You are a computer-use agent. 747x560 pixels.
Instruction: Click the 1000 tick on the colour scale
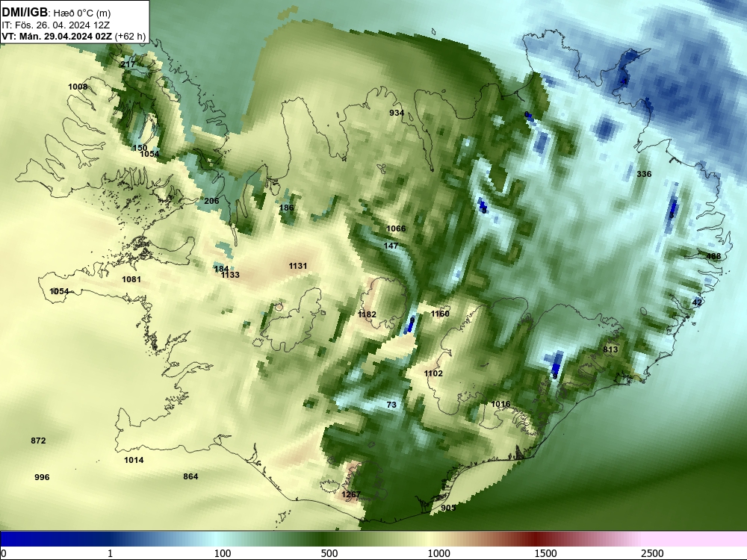click(438, 553)
